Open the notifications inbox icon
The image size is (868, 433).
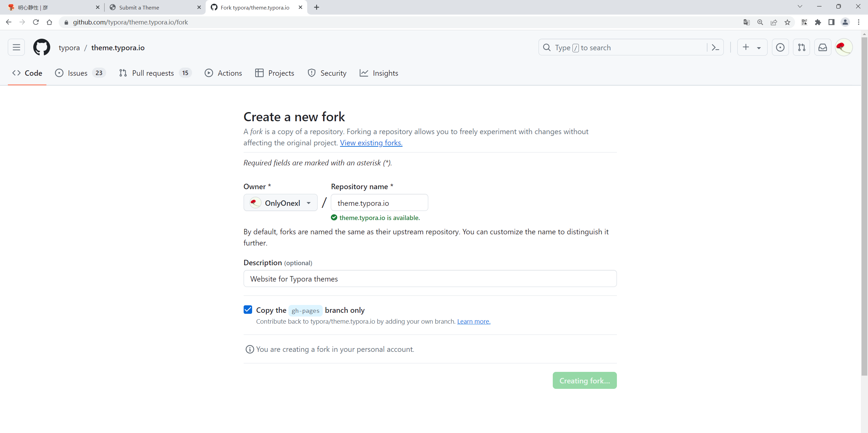tap(823, 48)
